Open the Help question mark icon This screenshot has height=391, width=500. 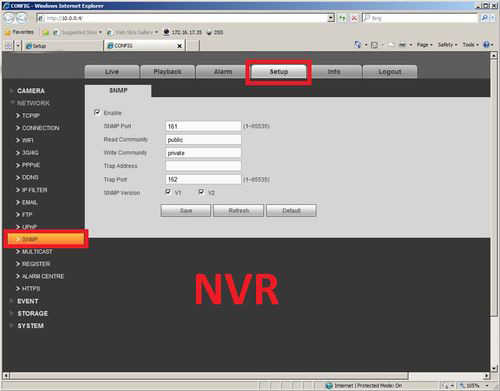click(x=487, y=45)
